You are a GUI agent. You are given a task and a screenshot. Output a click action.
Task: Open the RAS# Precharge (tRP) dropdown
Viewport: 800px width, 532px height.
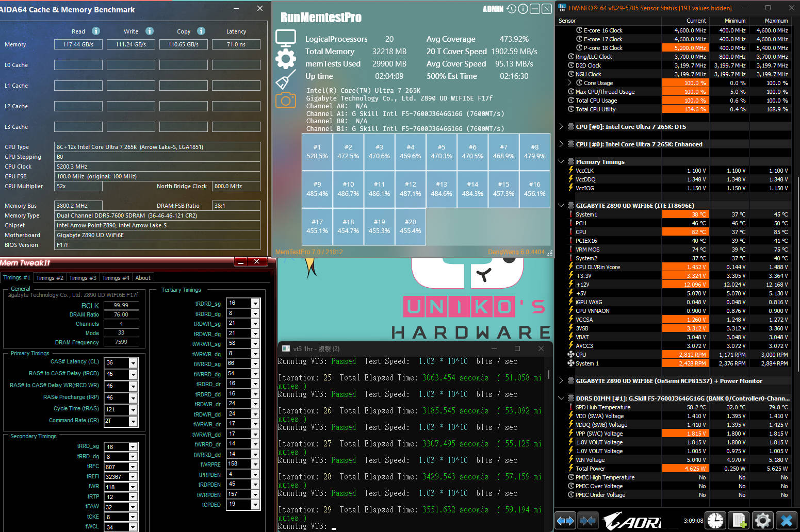pos(133,398)
